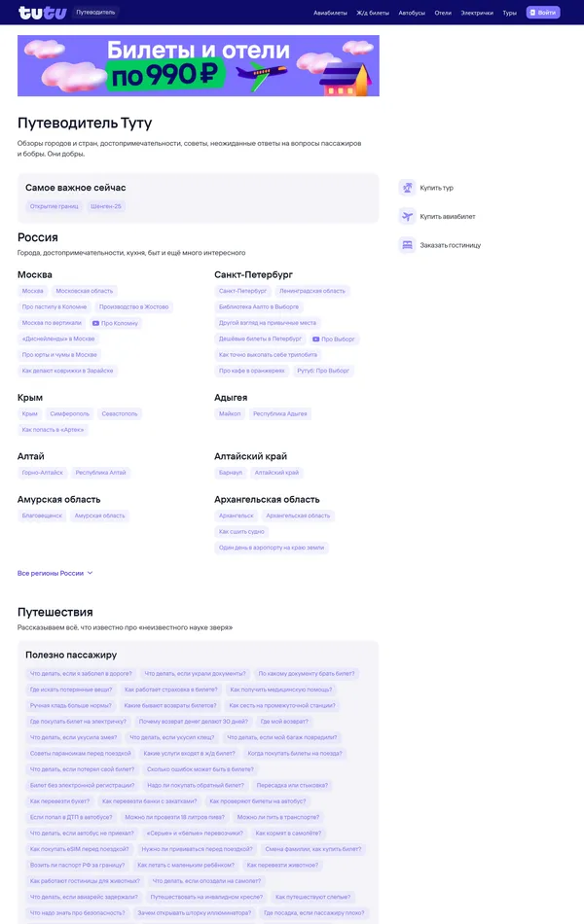Open the «Шенген-25» tag

point(106,206)
